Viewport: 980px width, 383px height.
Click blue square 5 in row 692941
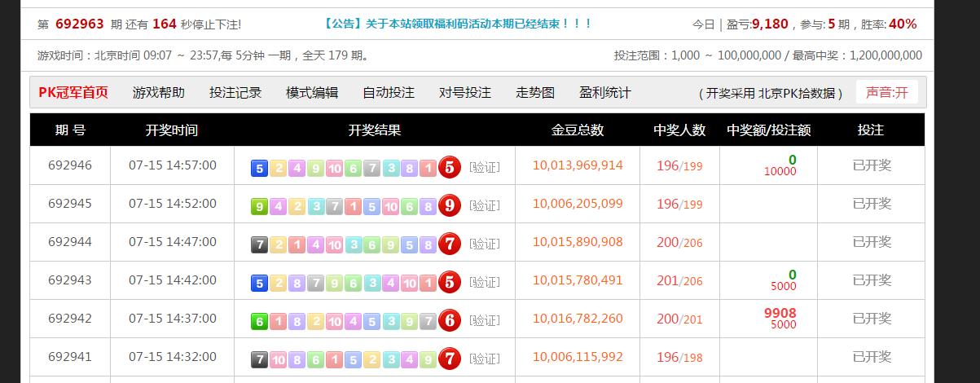coord(353,359)
